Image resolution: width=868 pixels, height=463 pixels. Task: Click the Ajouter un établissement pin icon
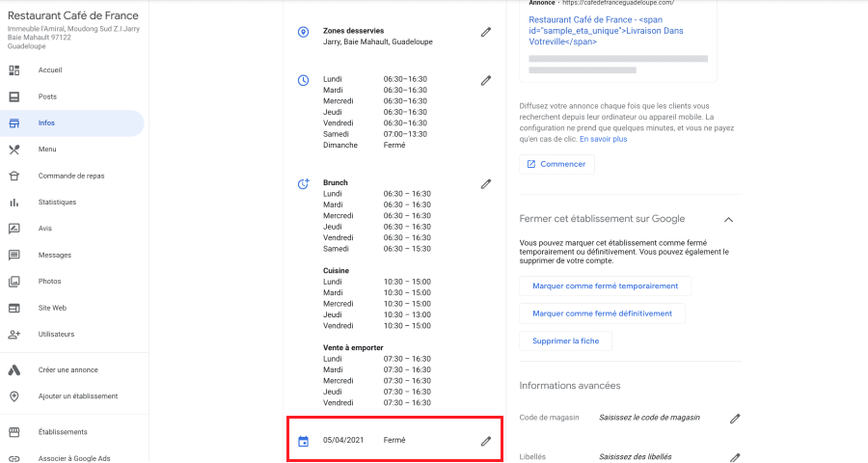(x=14, y=396)
